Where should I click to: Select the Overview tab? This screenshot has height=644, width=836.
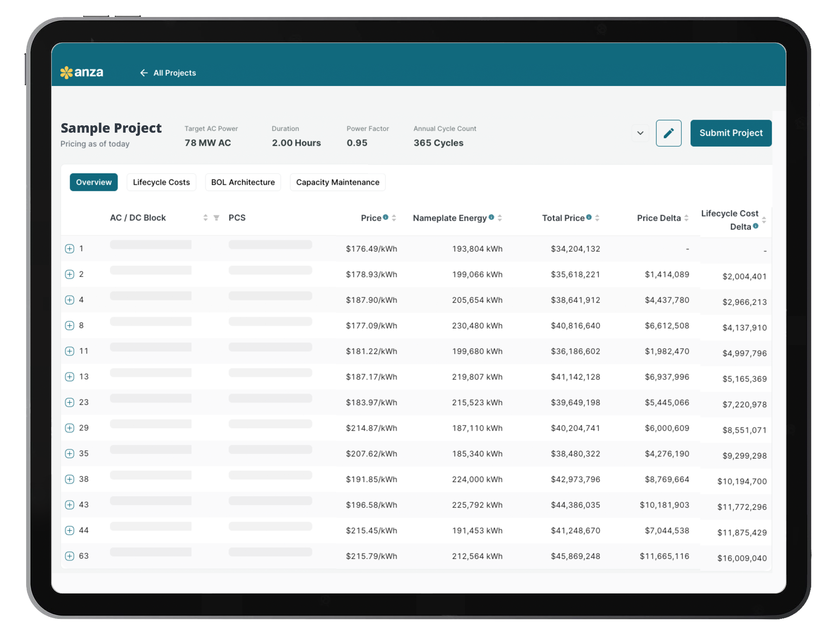point(94,182)
